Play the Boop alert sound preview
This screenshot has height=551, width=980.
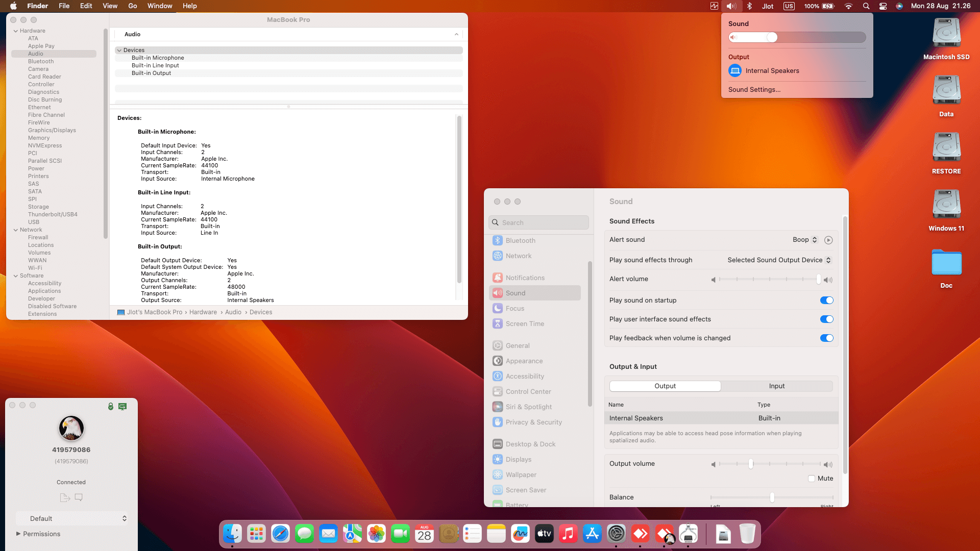[x=828, y=240]
